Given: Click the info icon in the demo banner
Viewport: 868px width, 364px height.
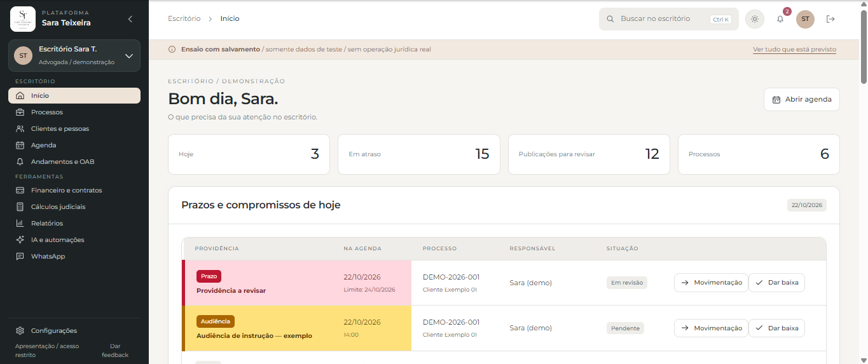Looking at the screenshot, I should [172, 50].
